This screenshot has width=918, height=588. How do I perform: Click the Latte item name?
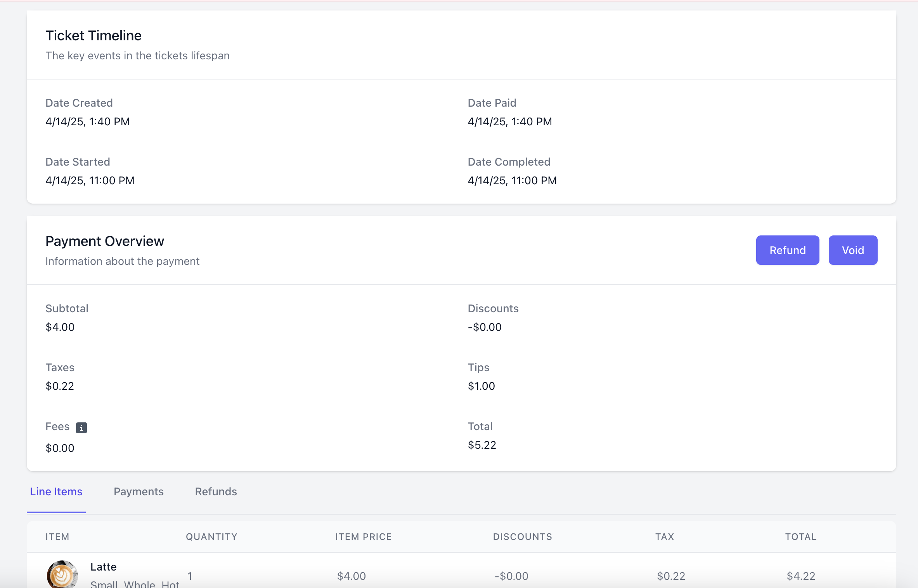[x=103, y=567]
